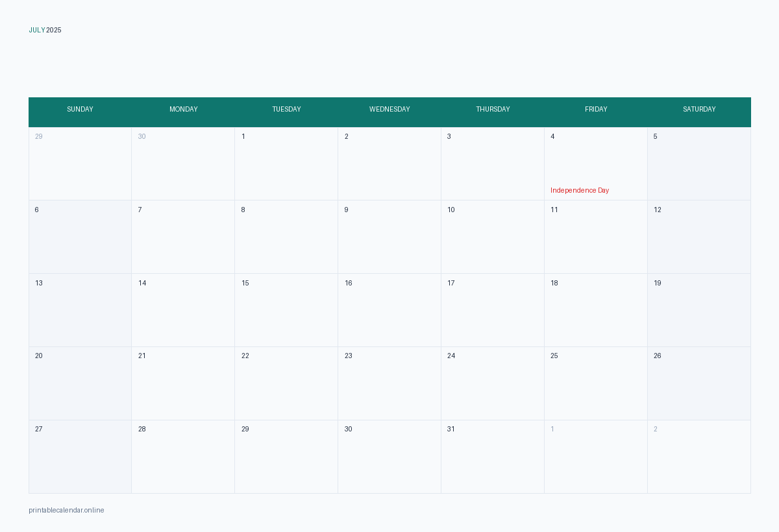Click the greyed August 2 date

click(656, 429)
